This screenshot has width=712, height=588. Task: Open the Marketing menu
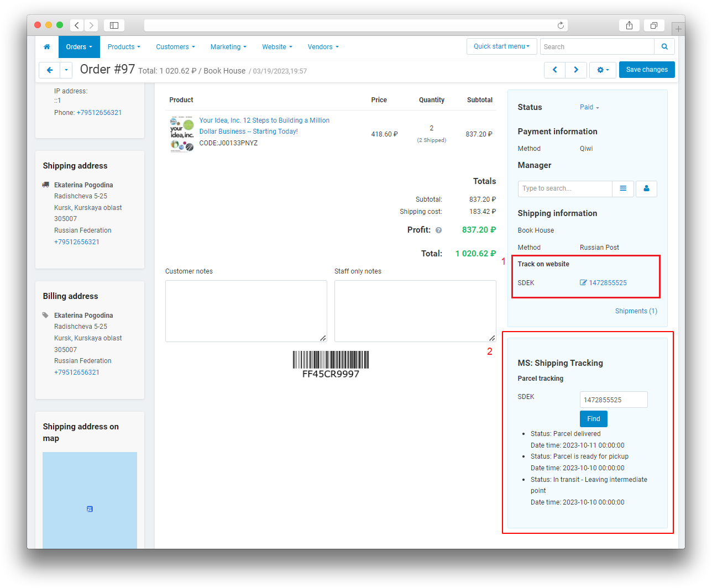point(228,47)
